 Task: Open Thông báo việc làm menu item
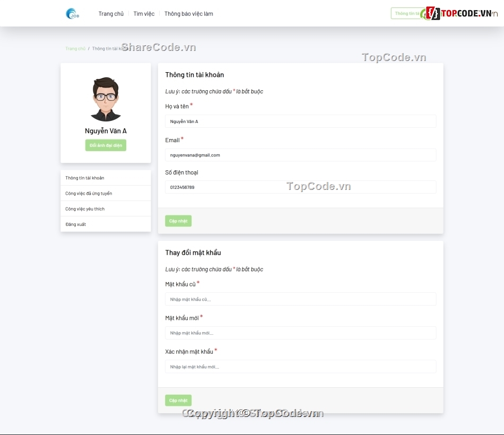(x=188, y=14)
